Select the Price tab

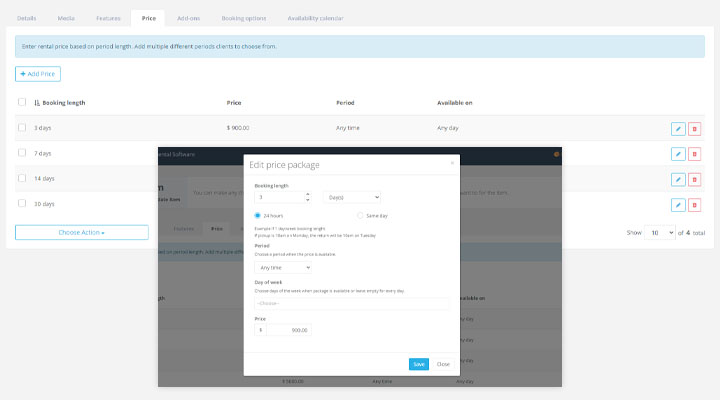[148, 18]
